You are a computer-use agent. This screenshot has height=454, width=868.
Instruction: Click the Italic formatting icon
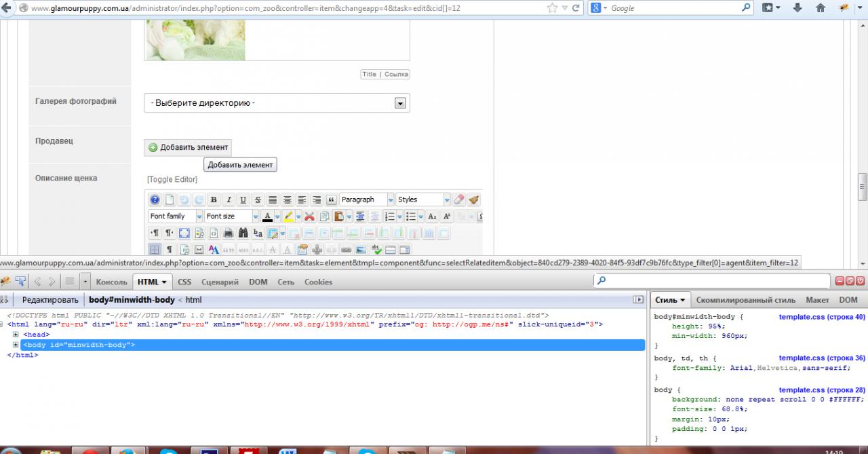(229, 200)
